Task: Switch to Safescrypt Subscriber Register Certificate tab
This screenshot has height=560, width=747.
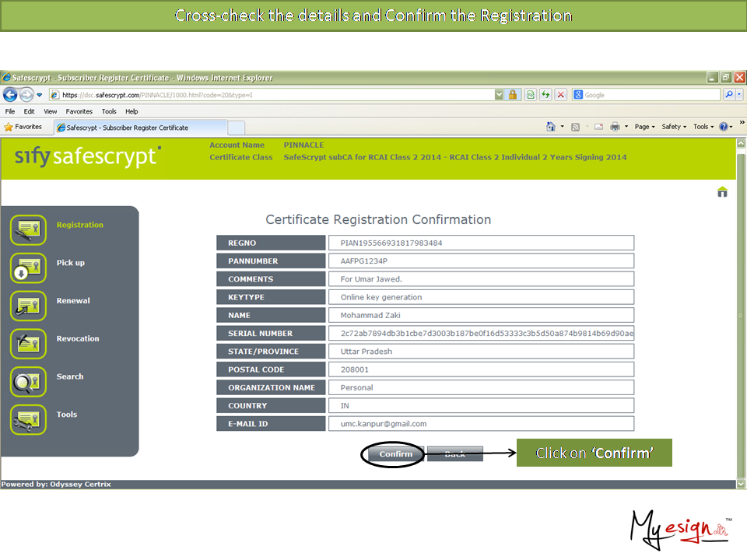Action: click(126, 128)
